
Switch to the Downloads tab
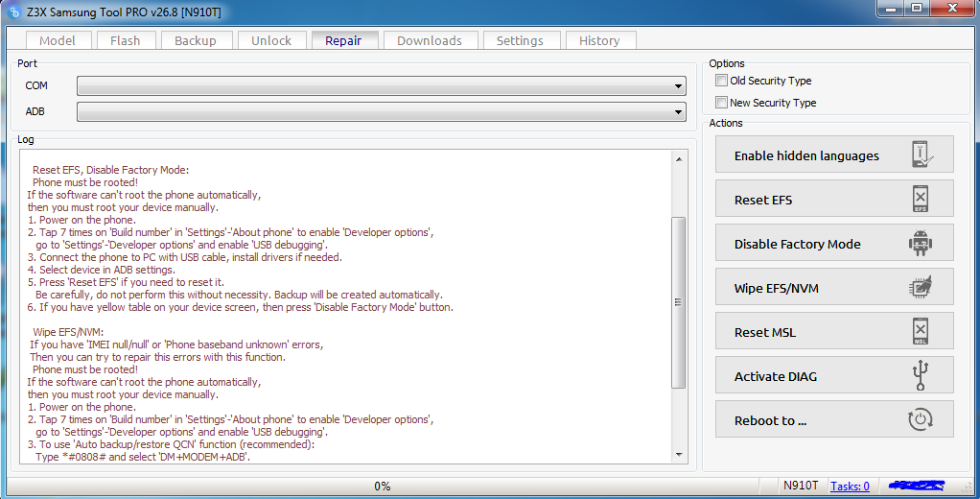pos(430,40)
